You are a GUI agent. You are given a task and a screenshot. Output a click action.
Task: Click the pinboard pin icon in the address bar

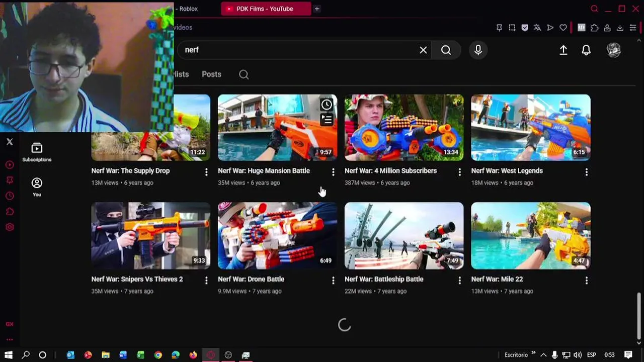[x=499, y=28]
